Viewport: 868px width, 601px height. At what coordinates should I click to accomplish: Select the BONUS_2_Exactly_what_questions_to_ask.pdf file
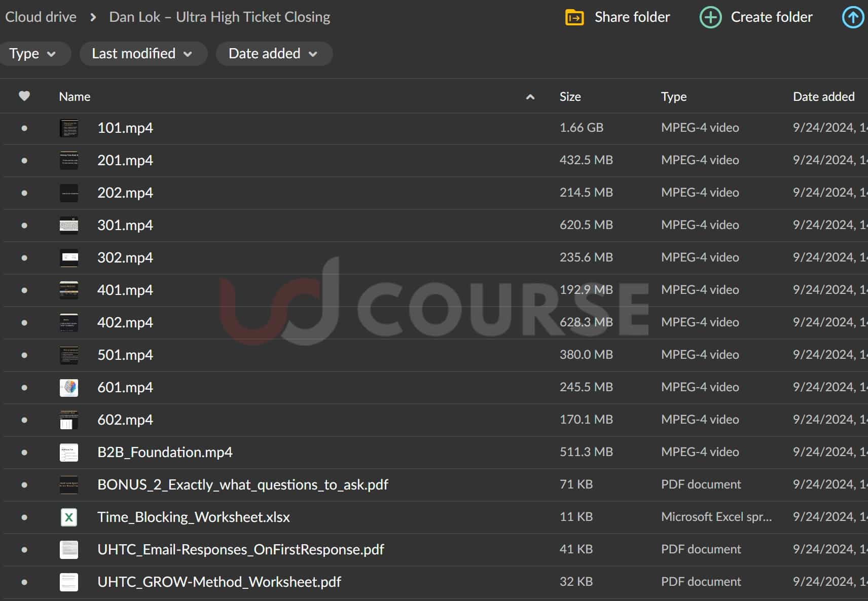point(242,485)
